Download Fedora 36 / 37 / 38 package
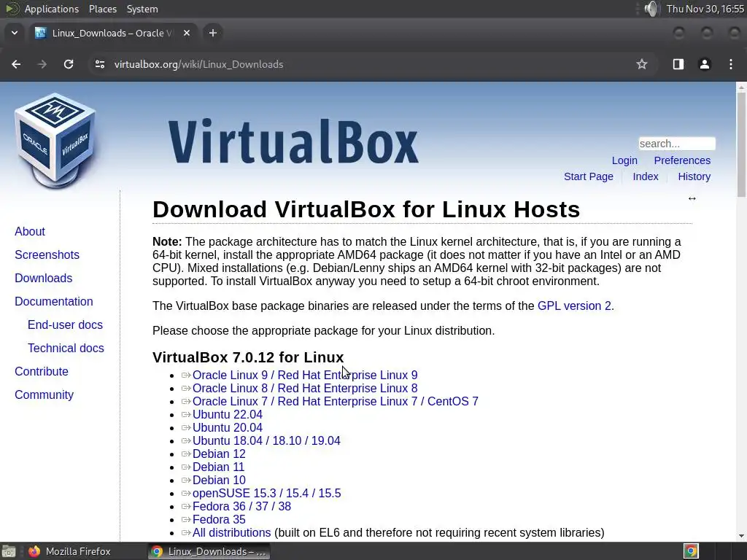747x560 pixels. pos(241,506)
